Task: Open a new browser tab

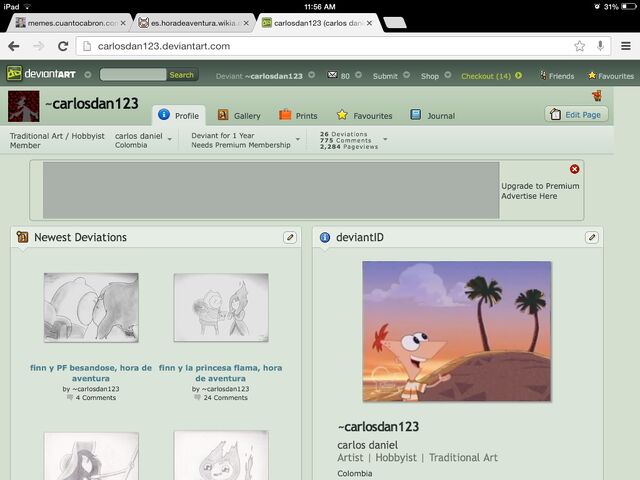Action: click(395, 23)
